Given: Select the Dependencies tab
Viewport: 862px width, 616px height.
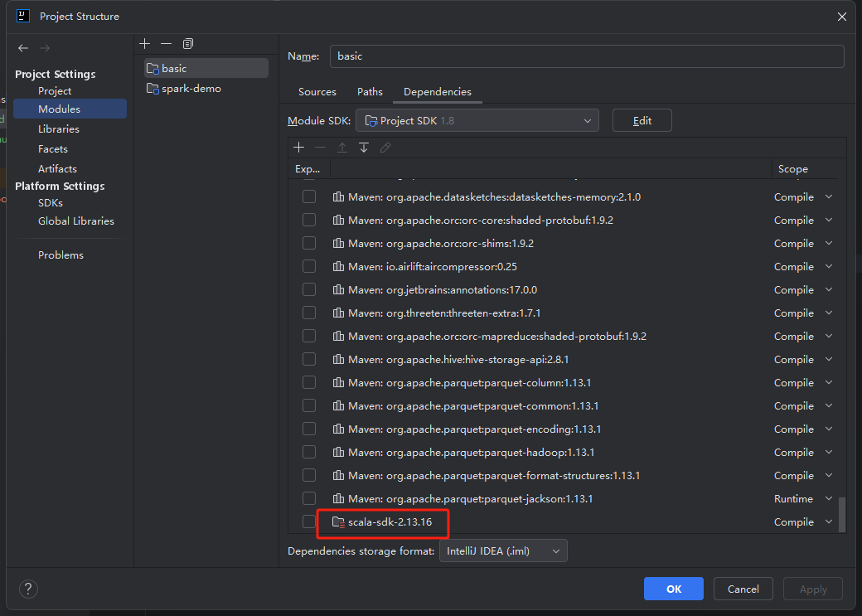Looking at the screenshot, I should click(x=438, y=92).
